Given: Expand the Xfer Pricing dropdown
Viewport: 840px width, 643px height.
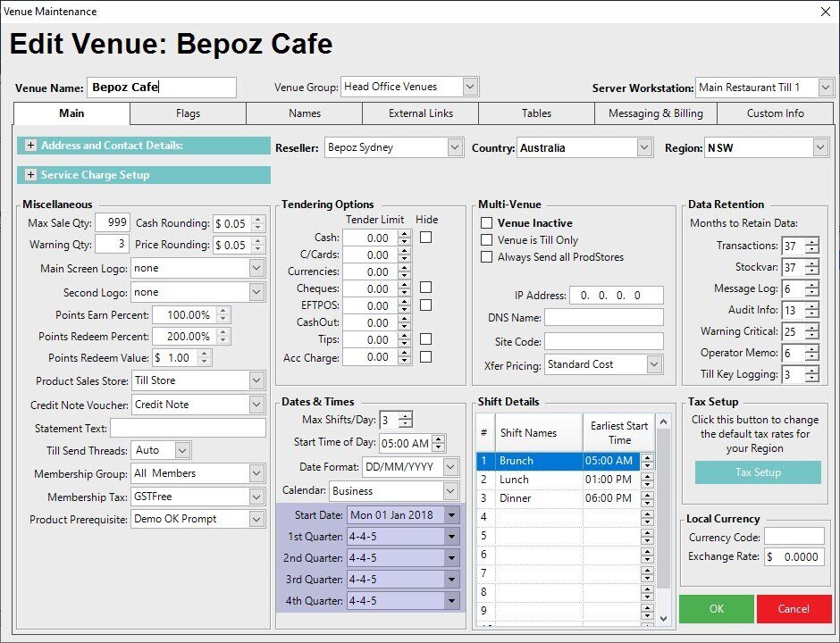Looking at the screenshot, I should [x=654, y=364].
